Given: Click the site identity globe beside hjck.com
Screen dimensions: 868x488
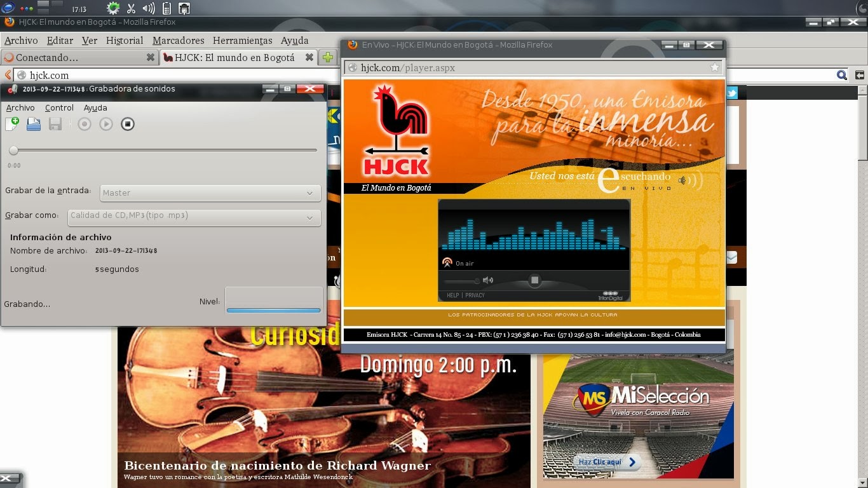Looking at the screenshot, I should click(21, 75).
